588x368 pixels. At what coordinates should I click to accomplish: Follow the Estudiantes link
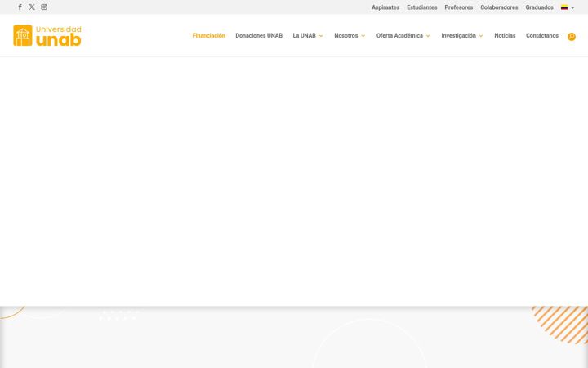[422, 7]
